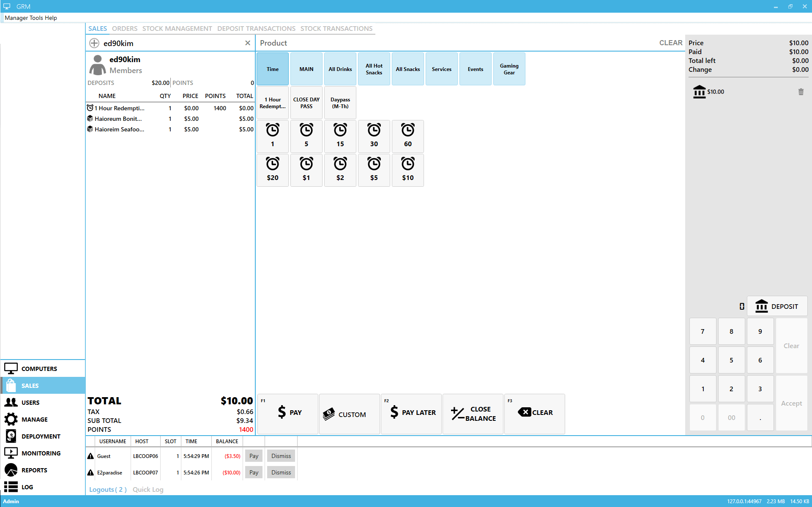Open the Reports module in sidebar

[x=34, y=470]
